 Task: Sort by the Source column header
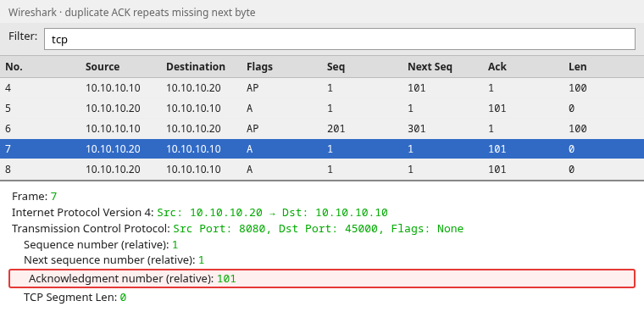point(103,67)
